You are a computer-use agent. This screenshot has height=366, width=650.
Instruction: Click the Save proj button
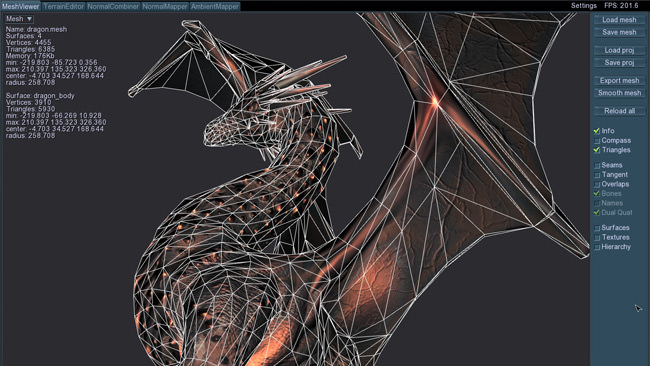click(619, 63)
